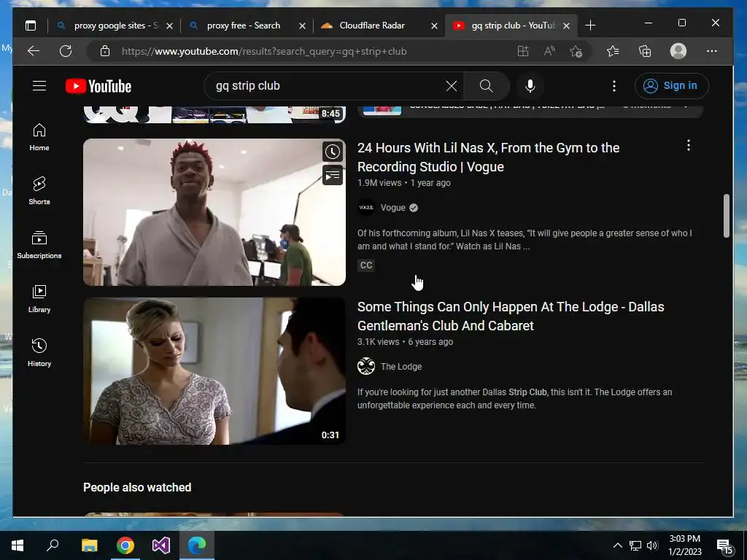Open Library in the sidebar
The height and width of the screenshot is (560, 747).
click(39, 298)
